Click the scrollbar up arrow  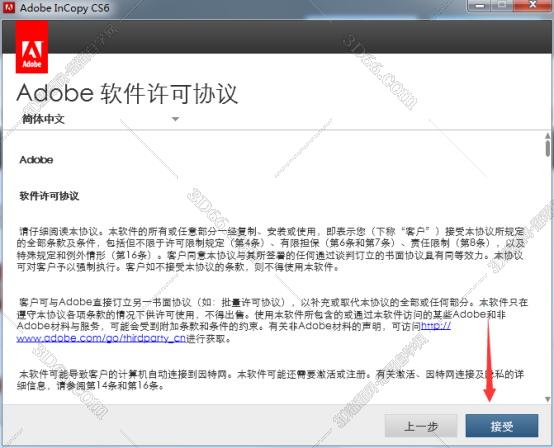[x=548, y=136]
